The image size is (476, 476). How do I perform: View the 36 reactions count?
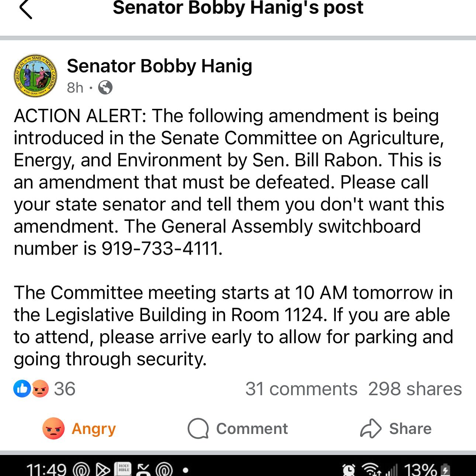65,389
